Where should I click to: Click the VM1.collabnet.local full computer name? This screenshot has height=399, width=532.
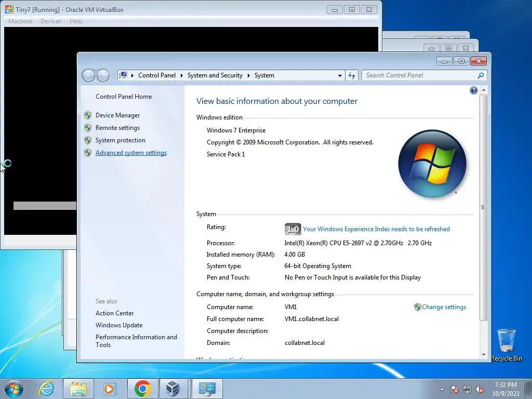(312, 319)
